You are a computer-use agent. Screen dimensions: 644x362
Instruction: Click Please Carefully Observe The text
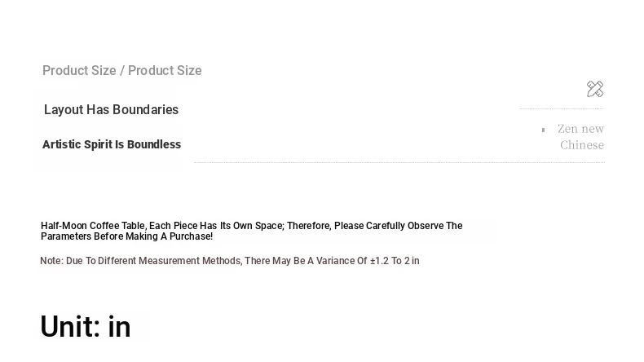(399, 226)
